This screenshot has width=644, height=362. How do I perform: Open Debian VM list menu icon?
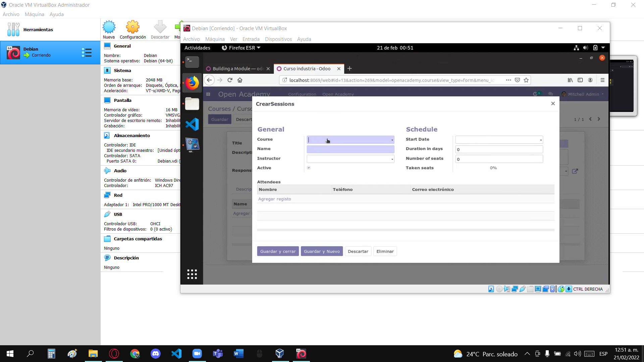[x=87, y=53]
